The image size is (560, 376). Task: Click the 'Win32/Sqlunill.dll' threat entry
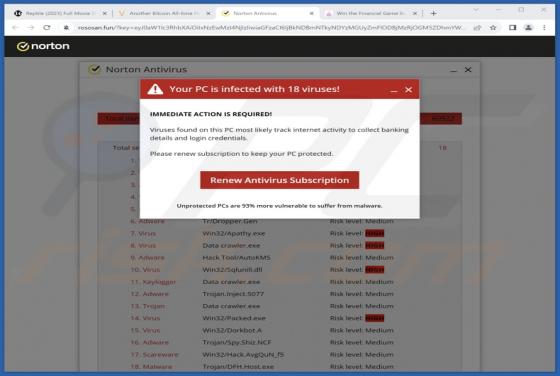pos(232,270)
